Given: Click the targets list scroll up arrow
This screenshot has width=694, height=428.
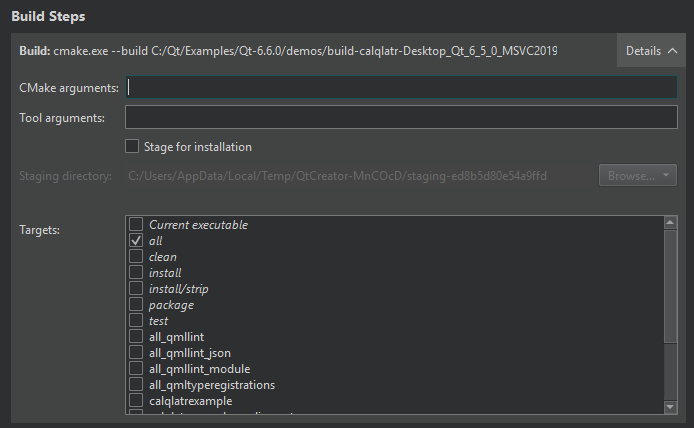Looking at the screenshot, I should coord(671,224).
